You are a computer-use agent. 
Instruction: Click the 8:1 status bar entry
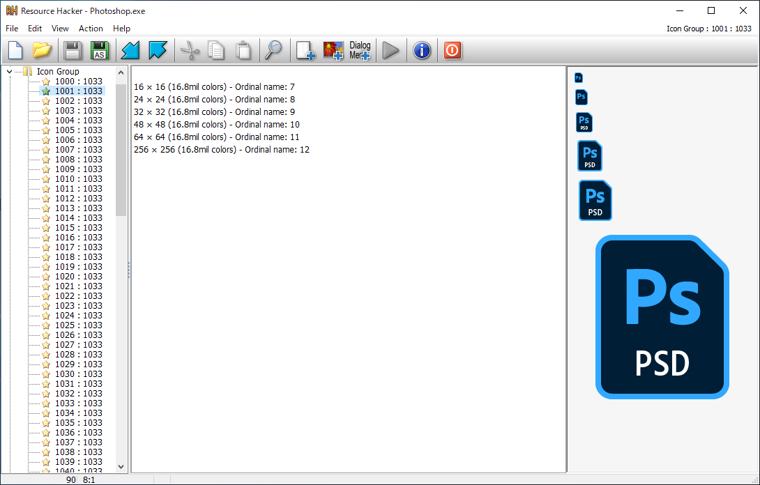(x=89, y=480)
